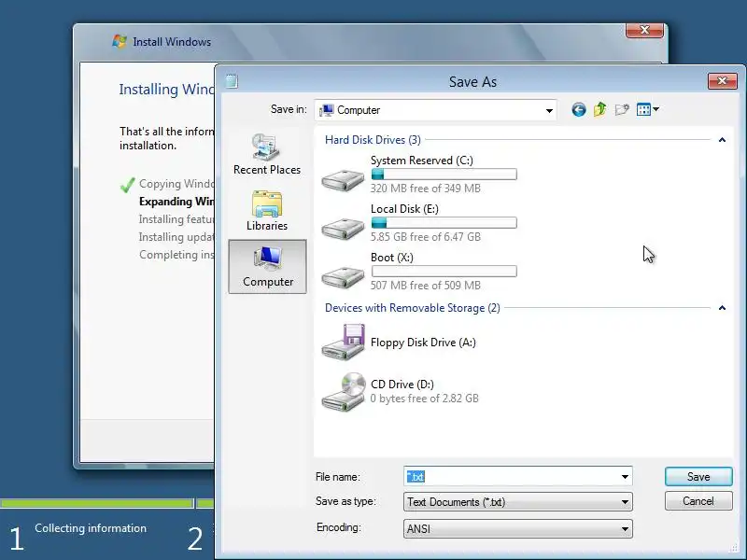Screen dimensions: 747x560
Task: Click Notepad icon in Save As title bar
Action: click(232, 81)
